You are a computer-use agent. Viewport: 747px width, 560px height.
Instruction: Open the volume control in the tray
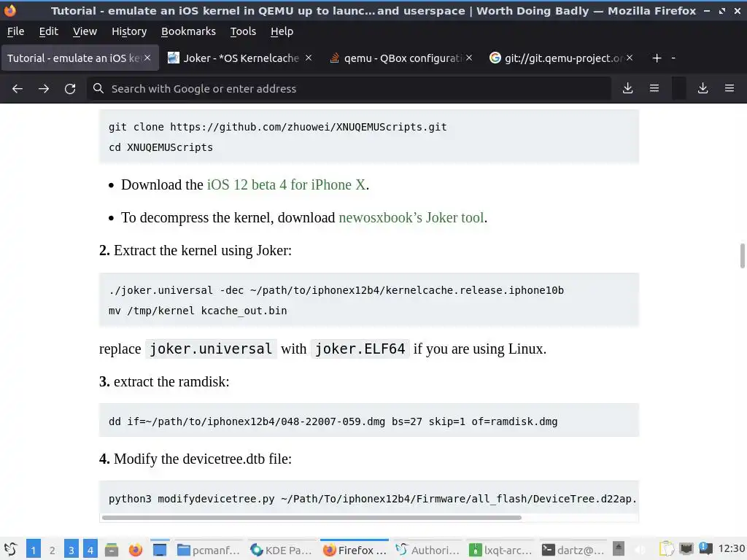click(641, 550)
